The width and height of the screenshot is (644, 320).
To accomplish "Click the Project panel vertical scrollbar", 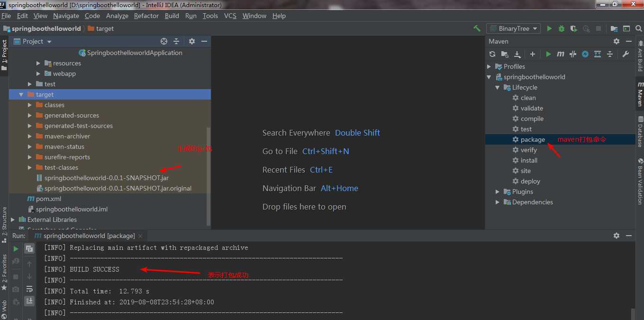I will (209, 175).
